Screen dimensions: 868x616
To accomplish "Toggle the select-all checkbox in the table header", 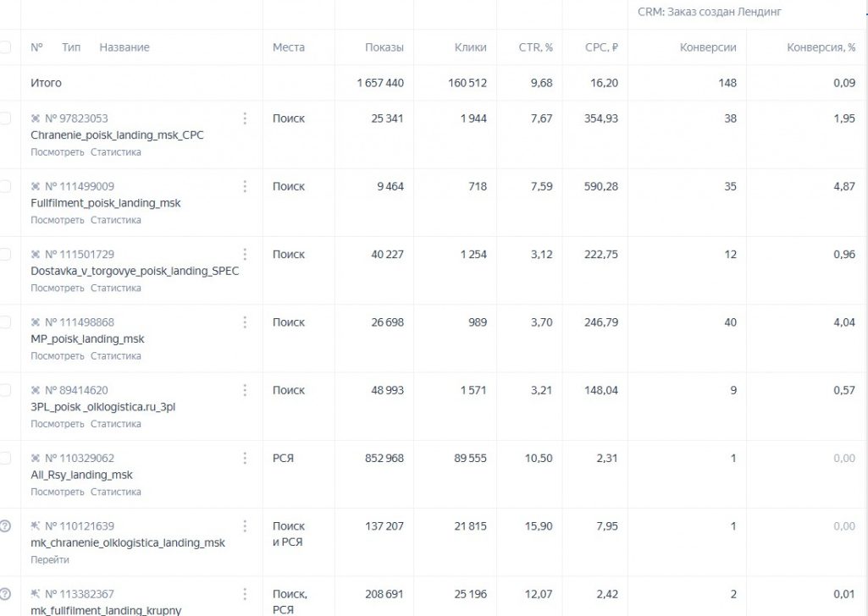I will [5, 47].
